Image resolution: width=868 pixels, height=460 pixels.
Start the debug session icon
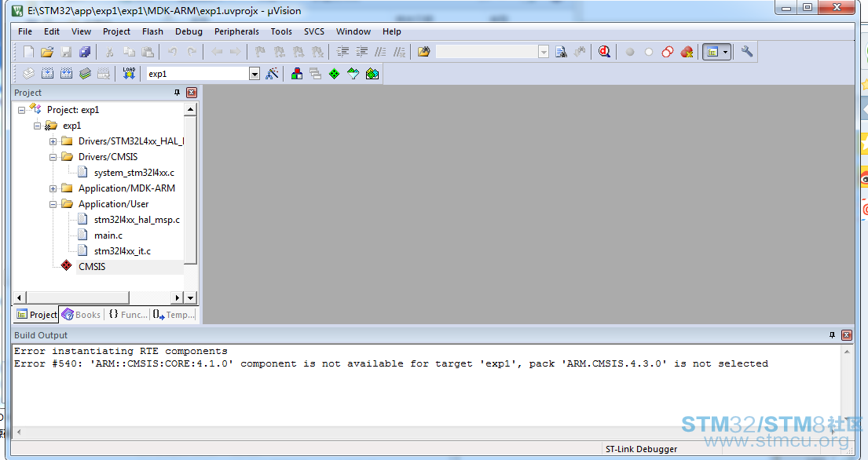604,52
